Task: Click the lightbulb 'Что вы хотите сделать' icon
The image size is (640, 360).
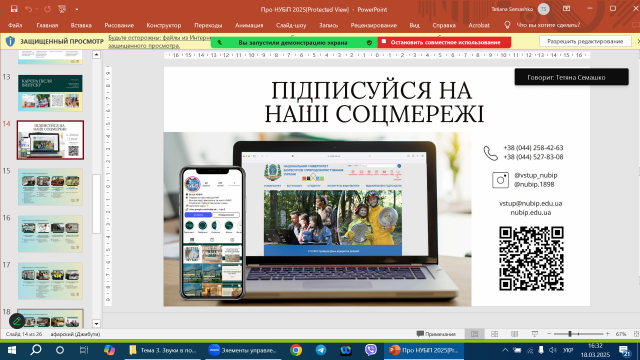Action: click(507, 25)
